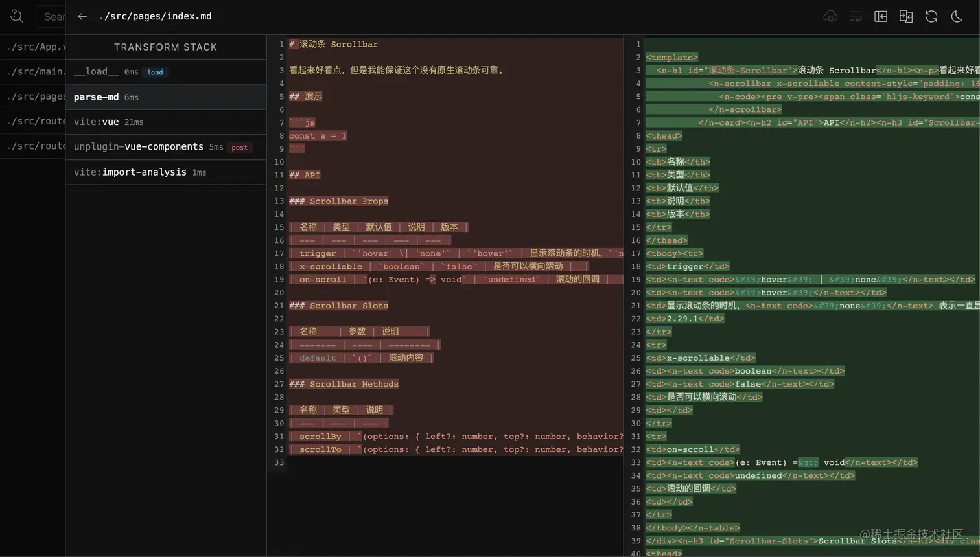Click the 'scrollBy' row in left pane
980x557 pixels.
pos(456,437)
